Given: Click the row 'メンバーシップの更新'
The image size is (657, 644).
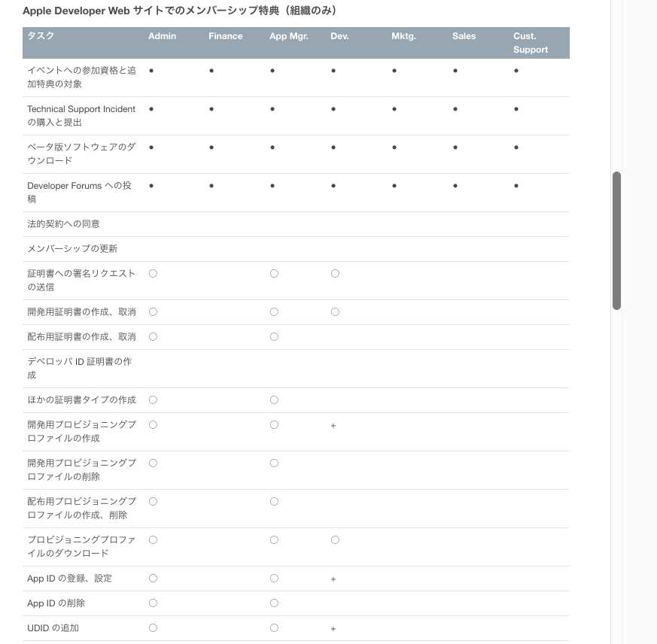Looking at the screenshot, I should point(296,249).
